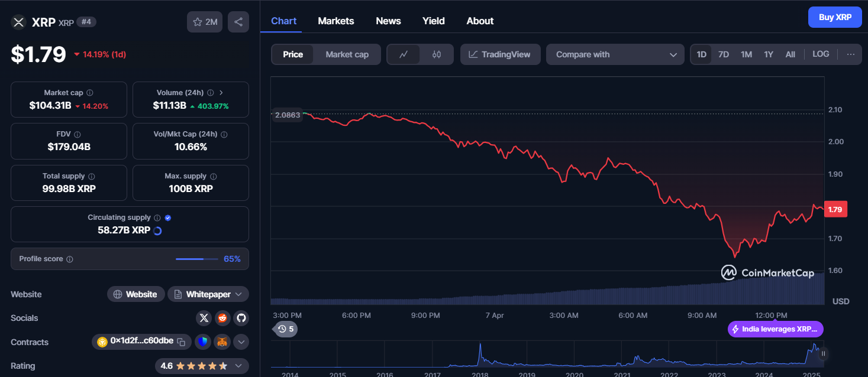Expand the Whitepaper dropdown
This screenshot has height=377, width=868.
pyautogui.click(x=208, y=294)
